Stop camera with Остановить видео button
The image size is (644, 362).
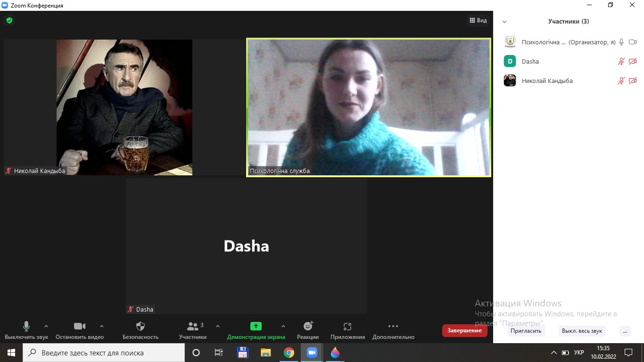coord(80,330)
